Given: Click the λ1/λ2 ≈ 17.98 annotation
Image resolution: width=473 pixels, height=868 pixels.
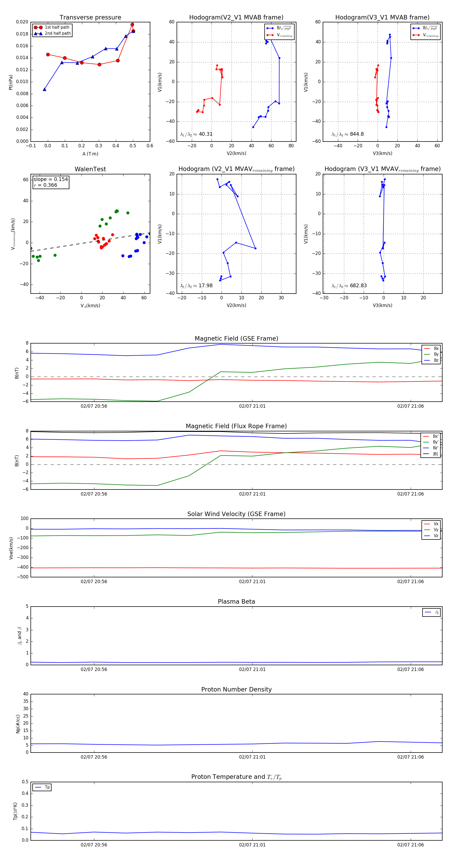Looking at the screenshot, I should [x=196, y=286].
